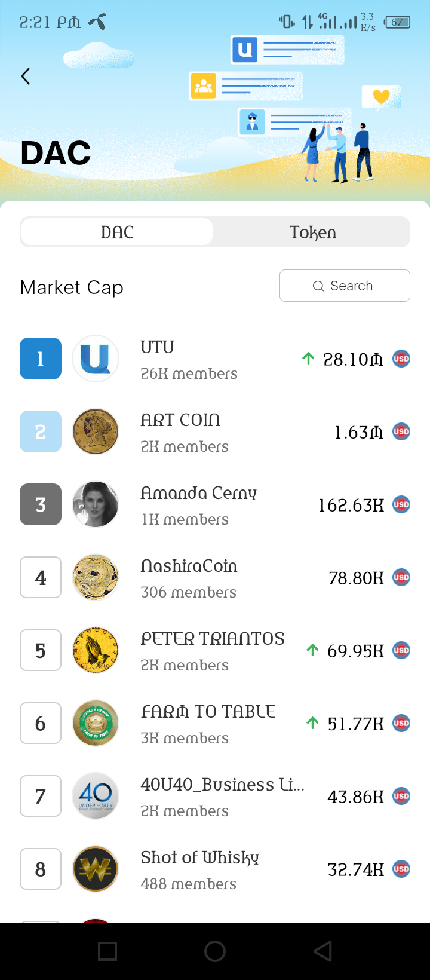
Task: Click the Search input field
Action: [x=345, y=286]
